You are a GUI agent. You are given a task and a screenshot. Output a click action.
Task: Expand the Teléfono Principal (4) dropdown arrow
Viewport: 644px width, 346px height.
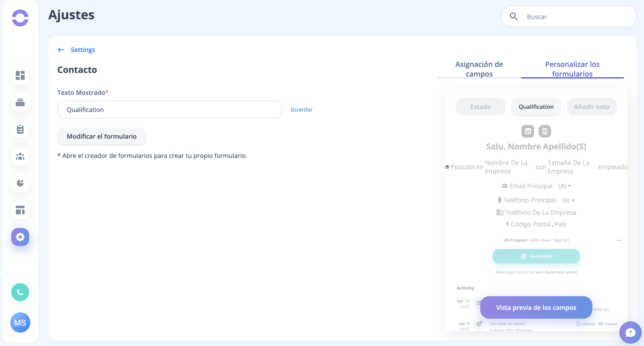(x=573, y=200)
